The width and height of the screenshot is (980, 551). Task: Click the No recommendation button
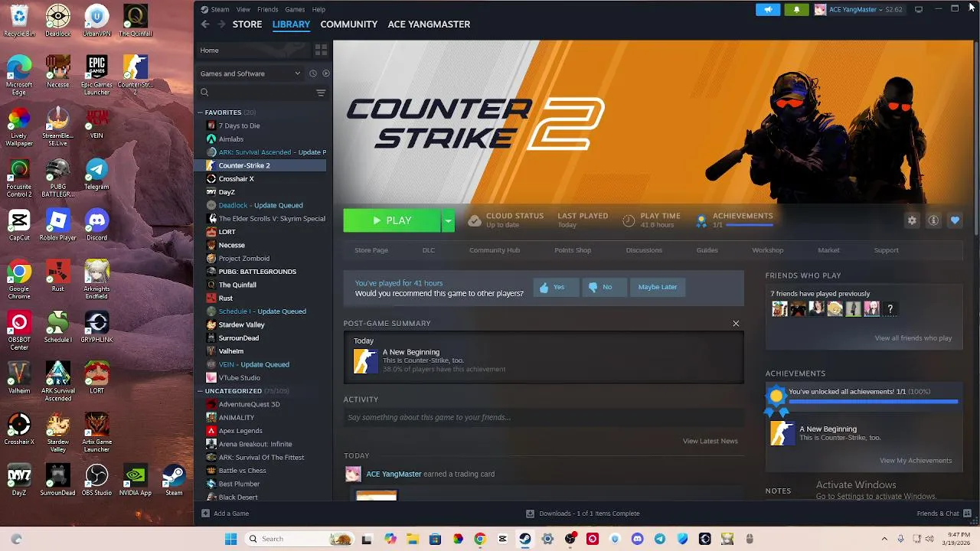[603, 287]
